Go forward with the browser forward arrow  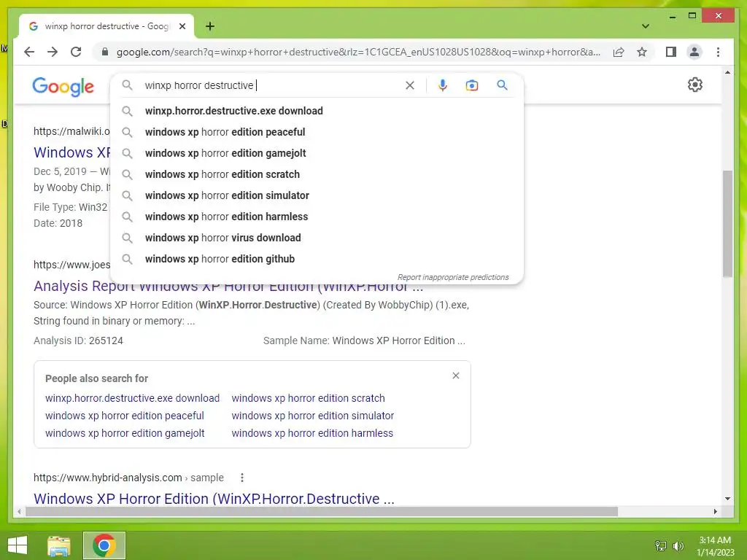click(53, 52)
